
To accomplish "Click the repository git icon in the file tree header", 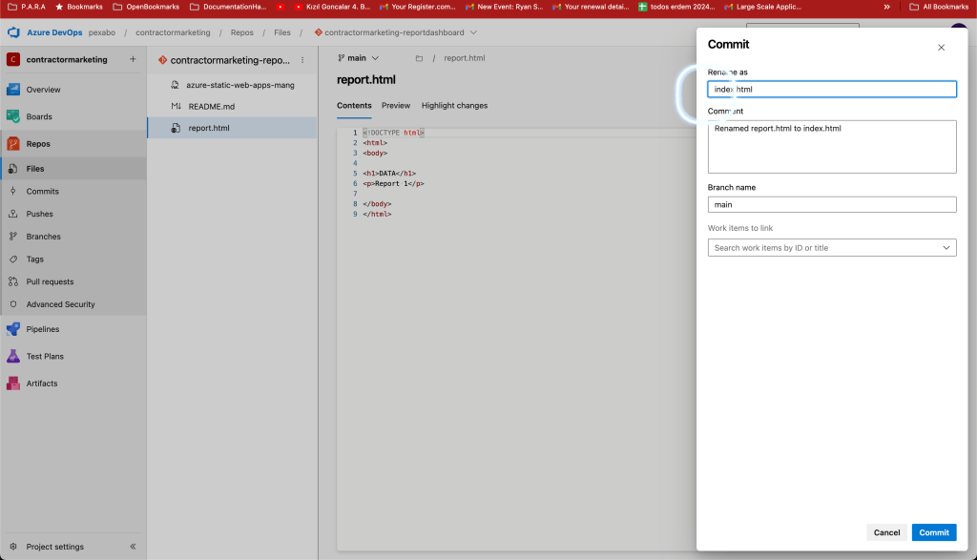I will coord(162,60).
